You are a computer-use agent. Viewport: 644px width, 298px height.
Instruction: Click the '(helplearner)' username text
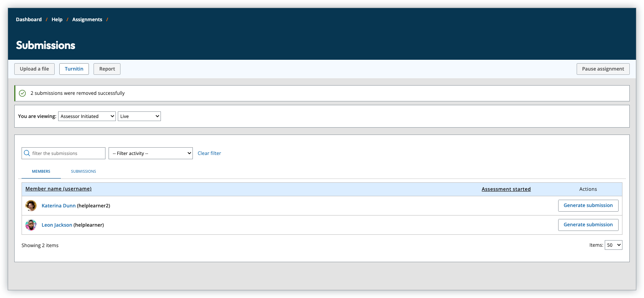click(89, 225)
